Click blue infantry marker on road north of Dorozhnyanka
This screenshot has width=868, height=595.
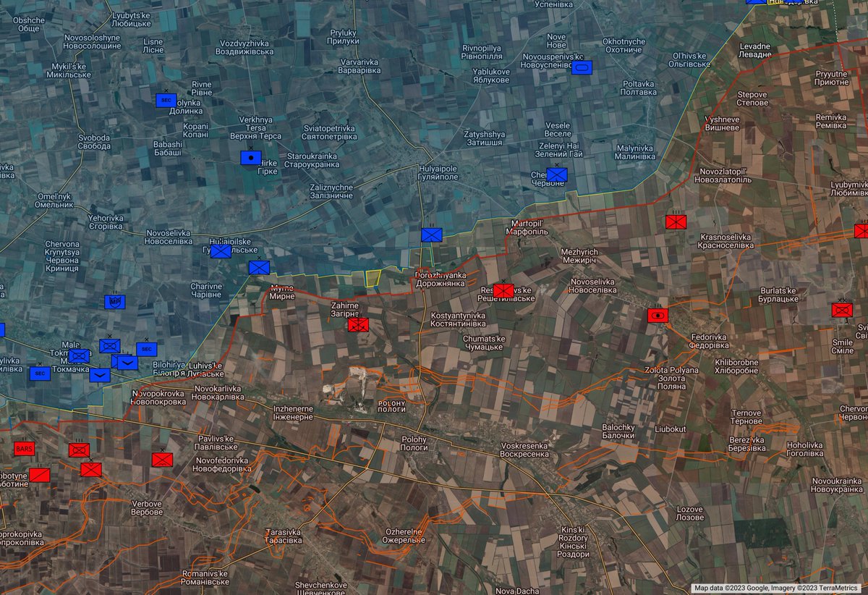[432, 235]
